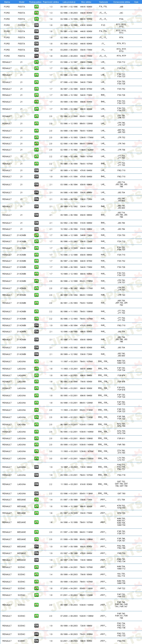Select the engine code cell G8T 760
Image resolution: width=142 pixels, height=644 pixels.
point(121,494)
